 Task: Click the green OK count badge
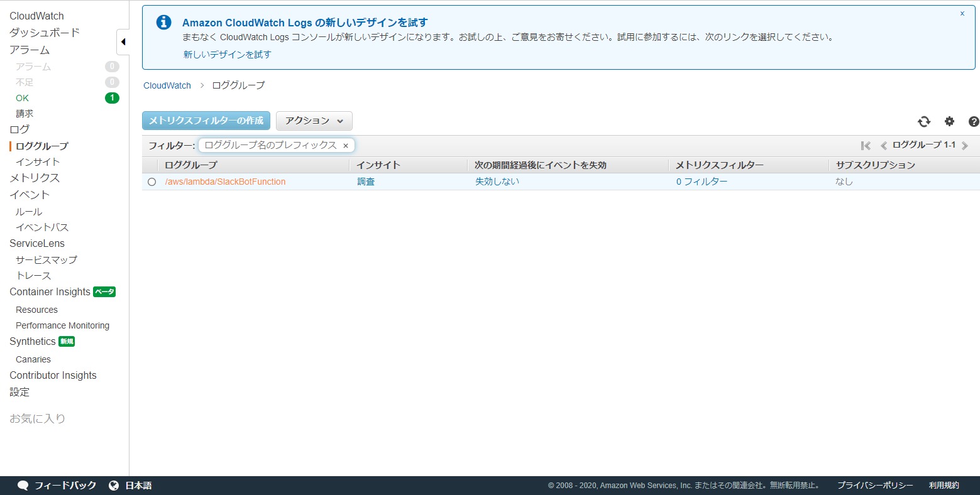click(112, 98)
